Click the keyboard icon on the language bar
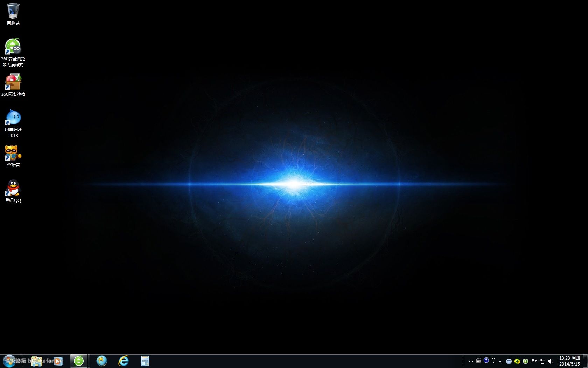Viewport: 588px width, 368px height. coord(478,360)
